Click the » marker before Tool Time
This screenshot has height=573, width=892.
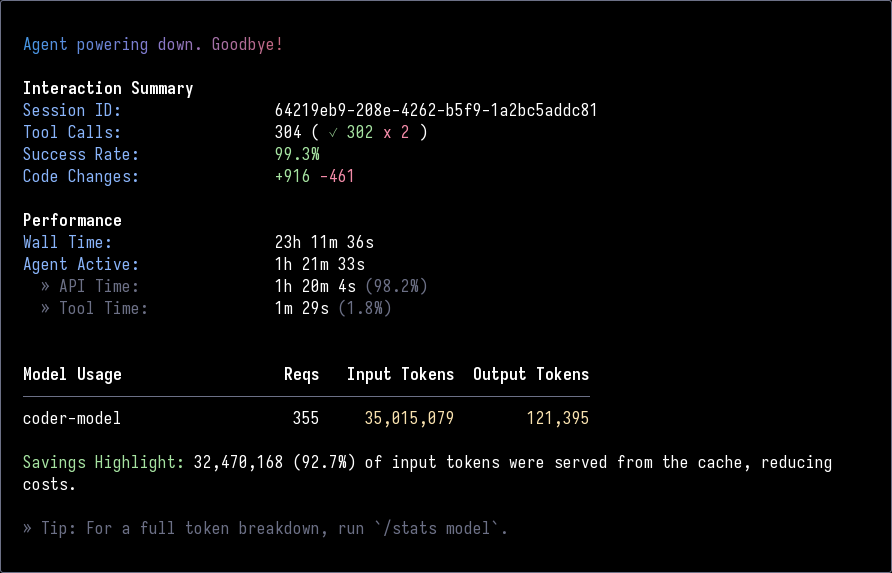pyautogui.click(x=45, y=309)
